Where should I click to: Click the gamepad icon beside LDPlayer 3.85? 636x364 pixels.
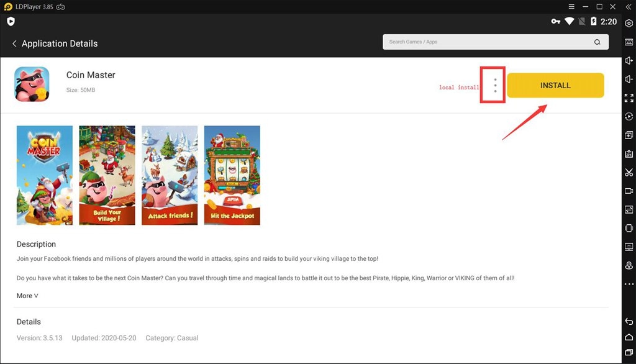pos(60,7)
